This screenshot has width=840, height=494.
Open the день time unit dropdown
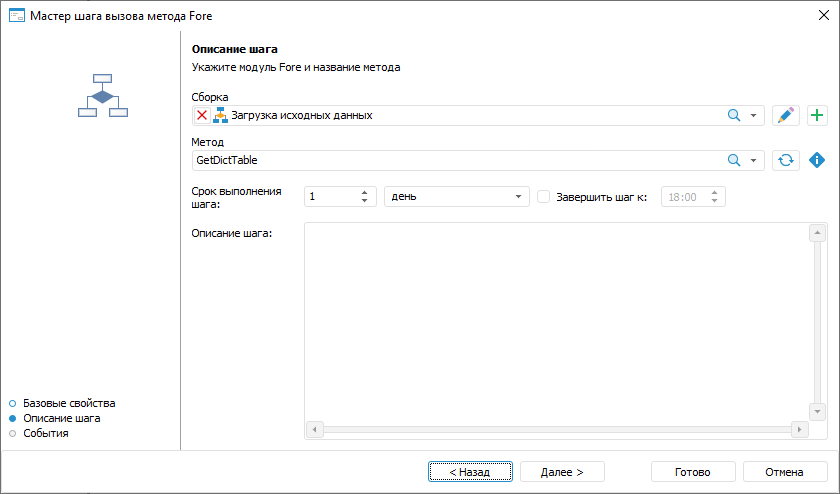(457, 197)
